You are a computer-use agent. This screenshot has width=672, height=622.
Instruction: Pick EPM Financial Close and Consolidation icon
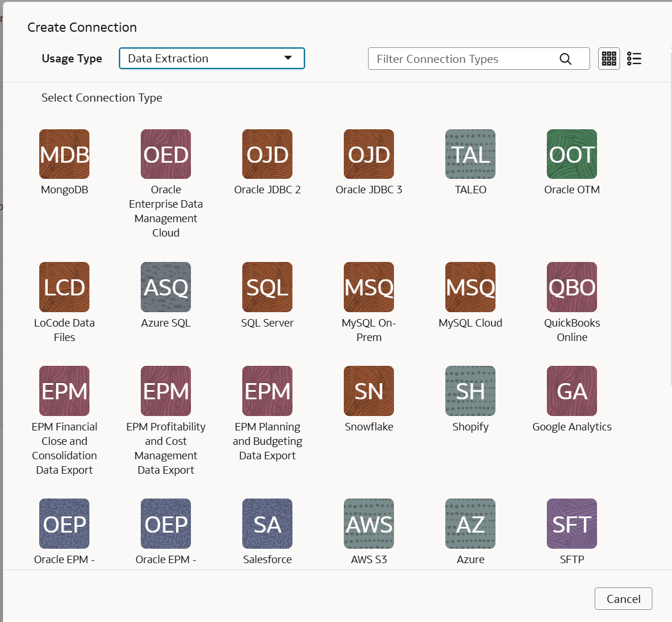point(64,391)
